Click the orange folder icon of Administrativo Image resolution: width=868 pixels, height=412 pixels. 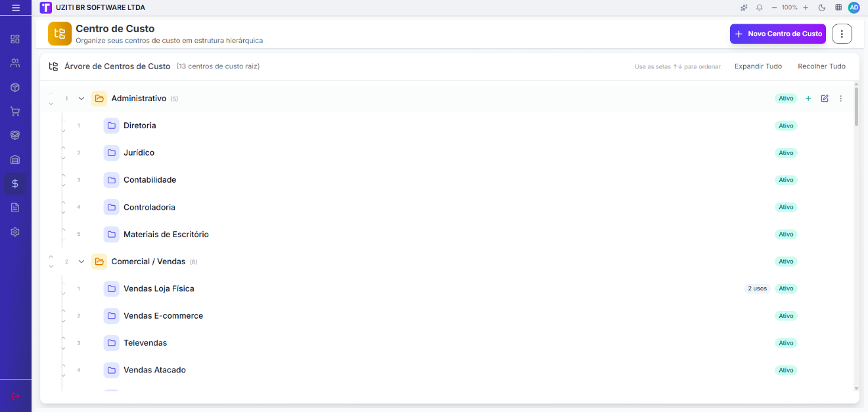click(x=99, y=99)
